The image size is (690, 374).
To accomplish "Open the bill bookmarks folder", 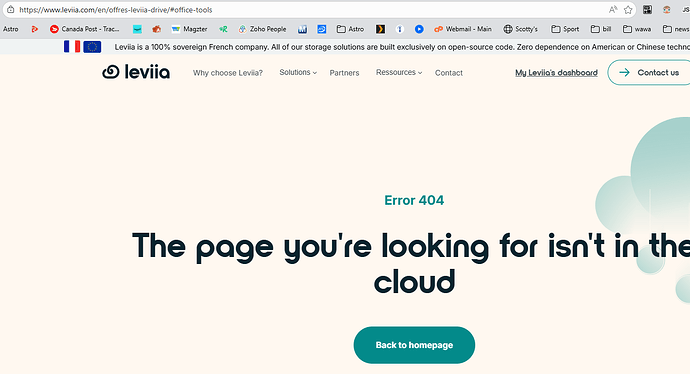I will (x=601, y=29).
